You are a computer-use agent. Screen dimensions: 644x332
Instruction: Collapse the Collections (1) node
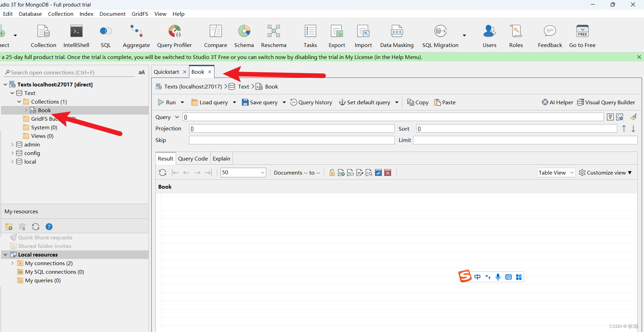point(19,102)
